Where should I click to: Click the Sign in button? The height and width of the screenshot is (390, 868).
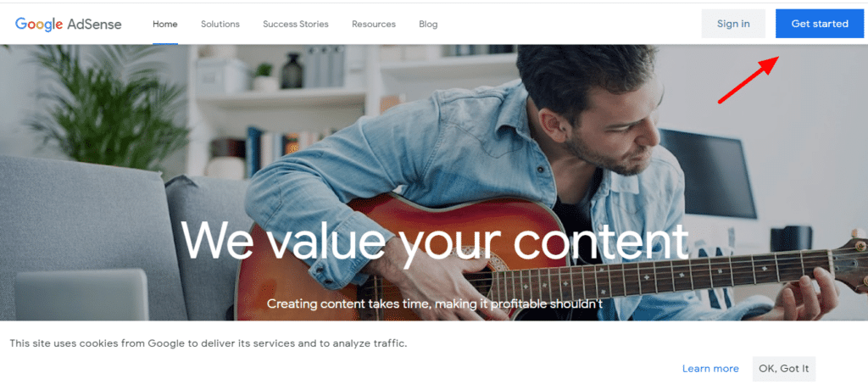[733, 24]
